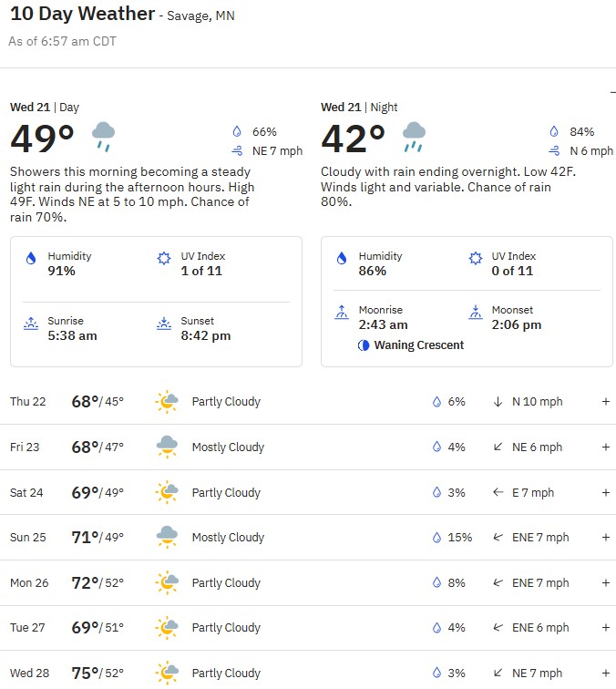Click the moonrise icon next to 2:43 am

(x=342, y=313)
